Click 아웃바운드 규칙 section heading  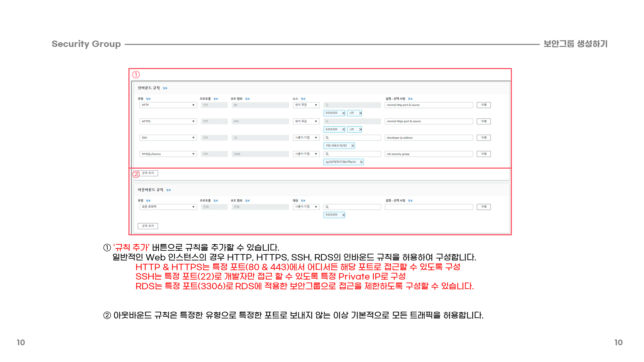[151, 190]
